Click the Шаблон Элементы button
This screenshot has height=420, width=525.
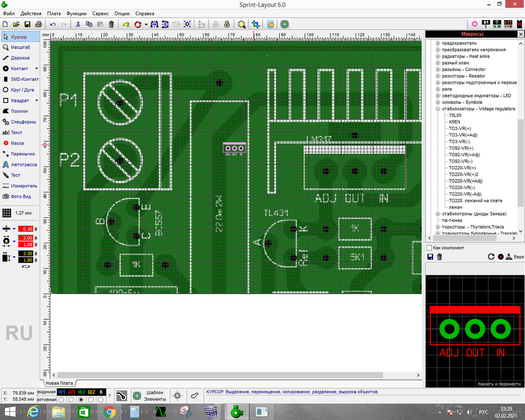pyautogui.click(x=150, y=396)
